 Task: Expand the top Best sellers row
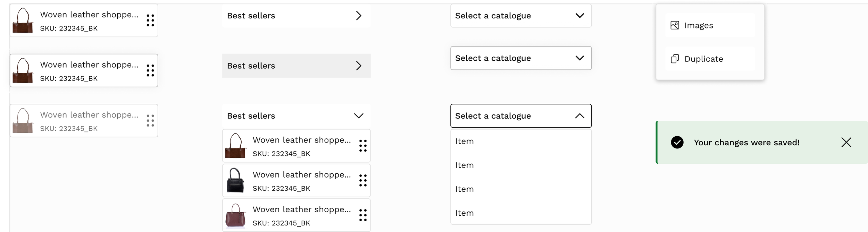tap(359, 16)
